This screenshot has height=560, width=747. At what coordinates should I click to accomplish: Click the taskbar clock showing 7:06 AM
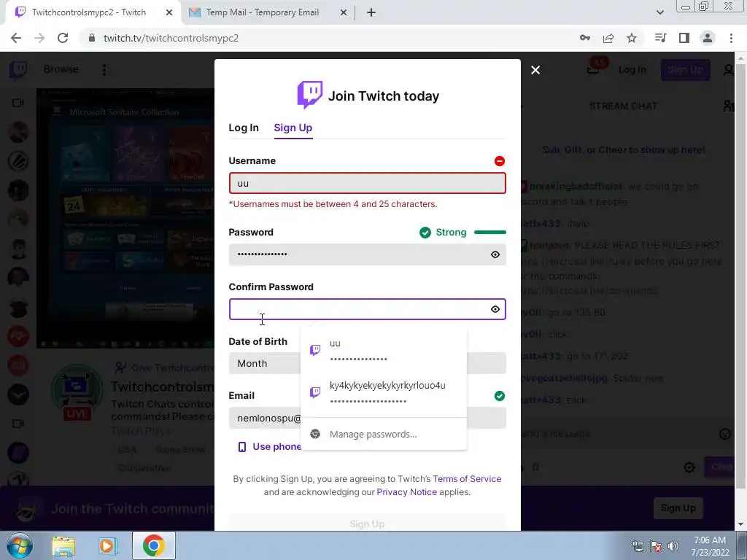point(710,546)
